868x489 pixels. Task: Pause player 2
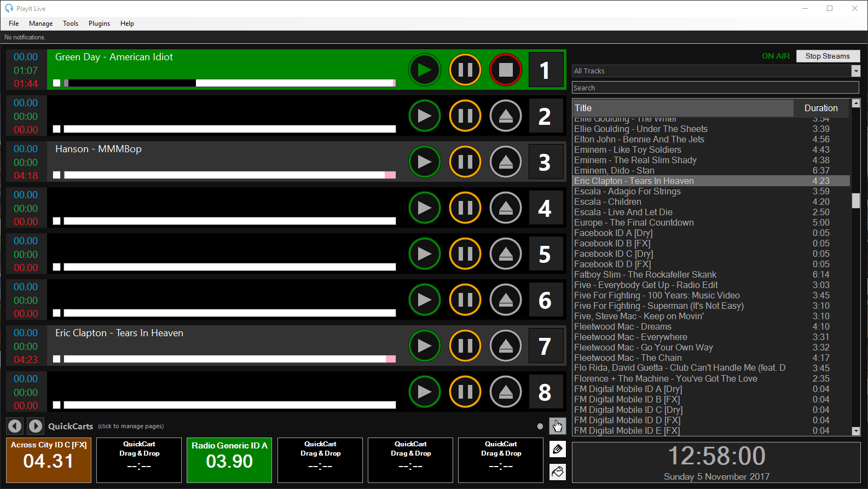[465, 116]
